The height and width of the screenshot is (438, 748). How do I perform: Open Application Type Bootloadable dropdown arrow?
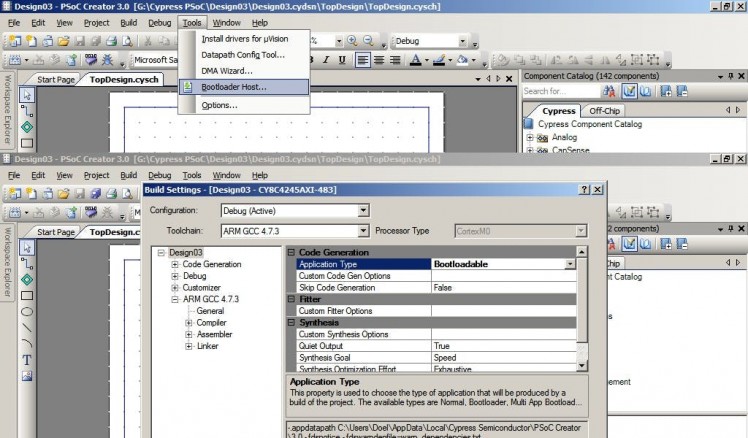point(570,264)
